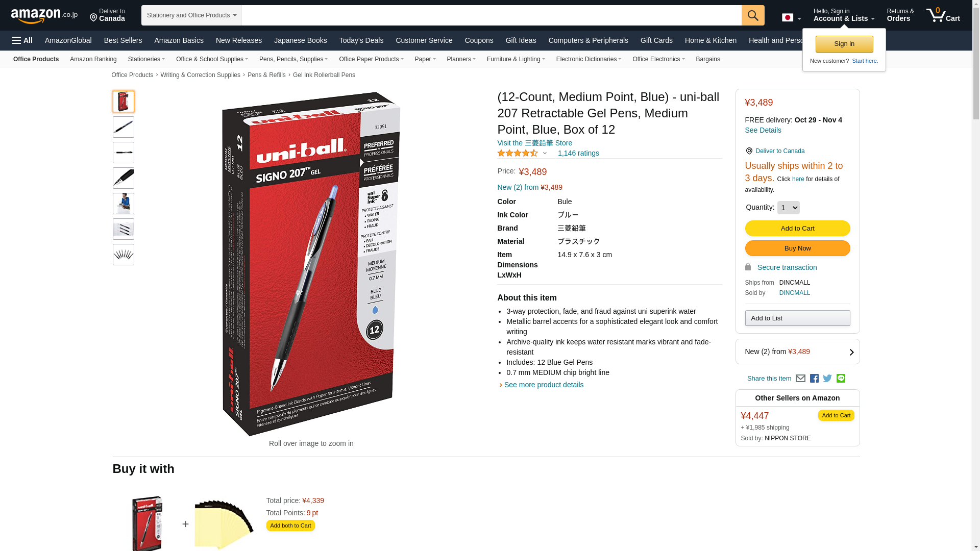The width and height of the screenshot is (980, 551).
Task: Click the search magnifier button
Action: coord(753,15)
